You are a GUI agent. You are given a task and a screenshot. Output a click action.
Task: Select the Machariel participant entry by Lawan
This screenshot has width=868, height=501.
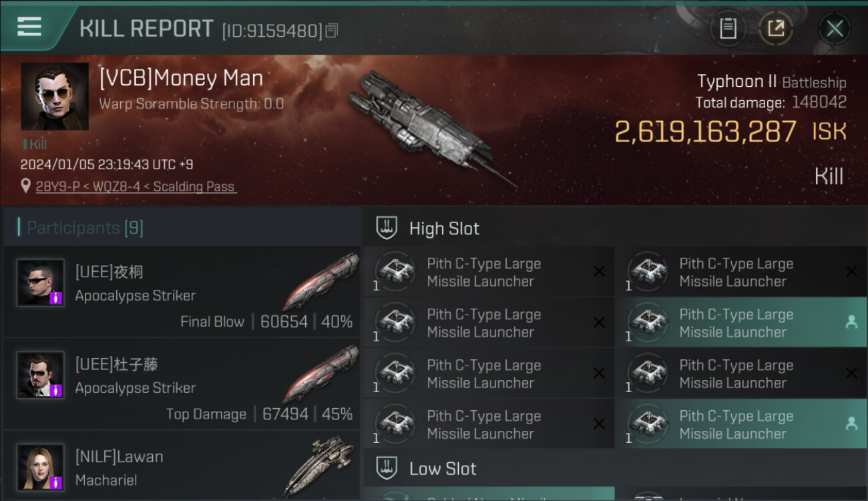click(180, 468)
